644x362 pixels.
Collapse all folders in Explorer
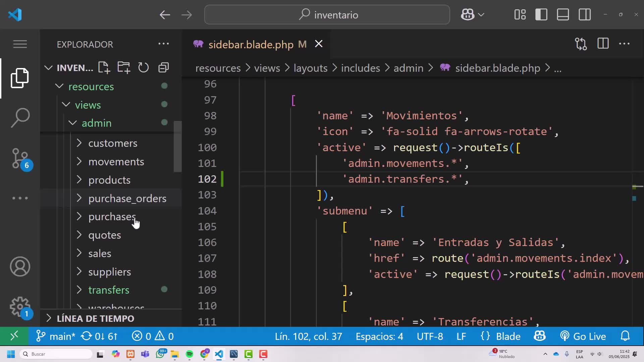tap(164, 68)
